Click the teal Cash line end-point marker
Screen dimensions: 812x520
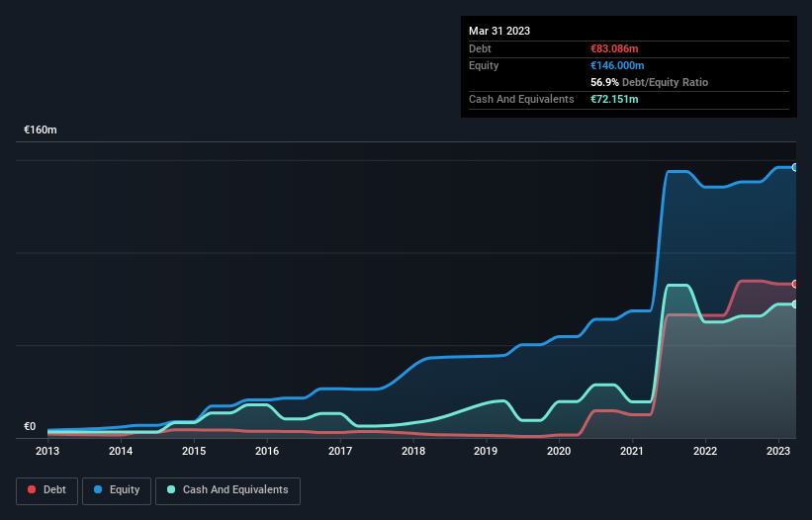click(794, 304)
